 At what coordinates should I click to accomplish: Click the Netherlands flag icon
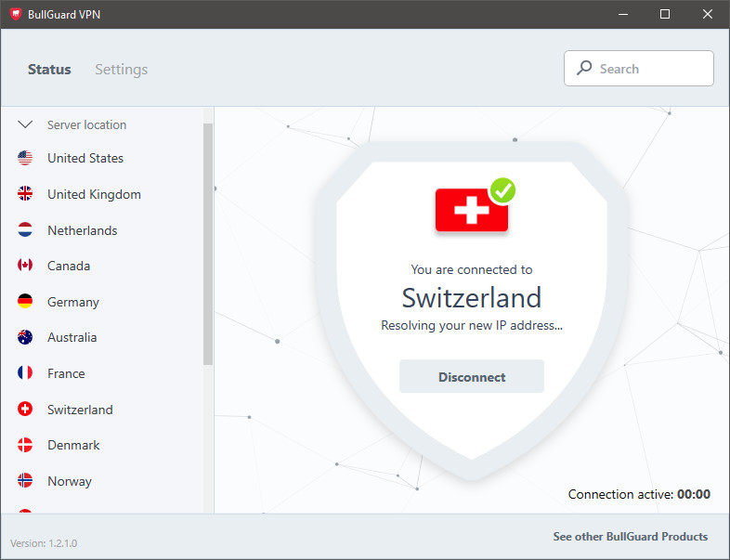[25, 229]
